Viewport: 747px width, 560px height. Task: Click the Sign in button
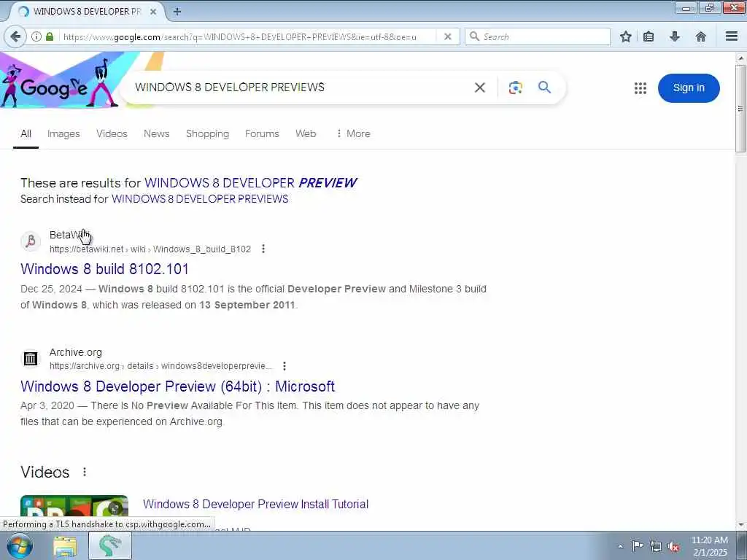pos(689,88)
